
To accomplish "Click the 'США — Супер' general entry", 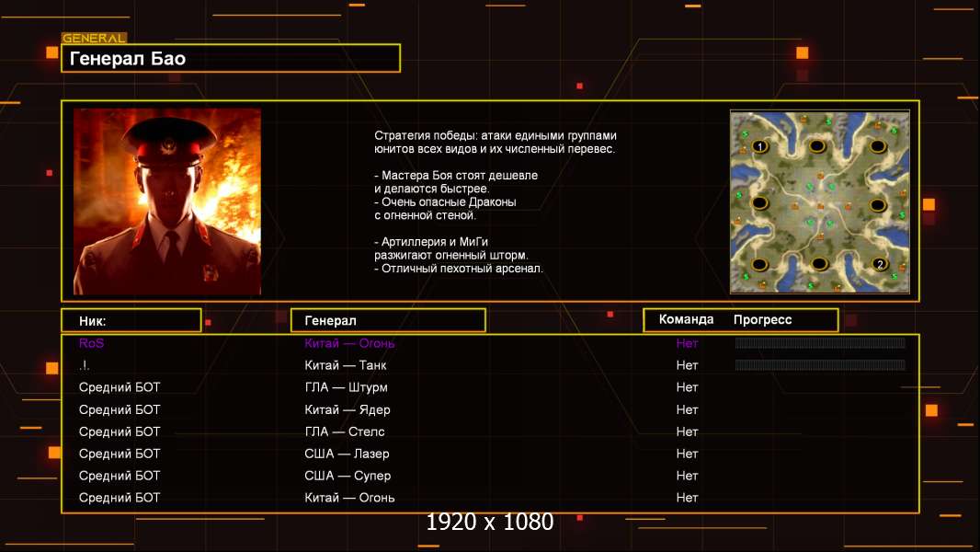I will pos(348,476).
